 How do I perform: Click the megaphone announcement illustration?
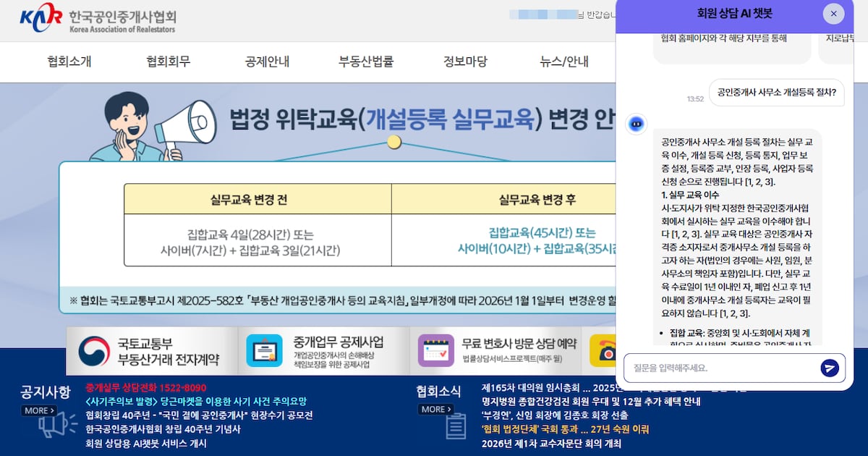153,127
